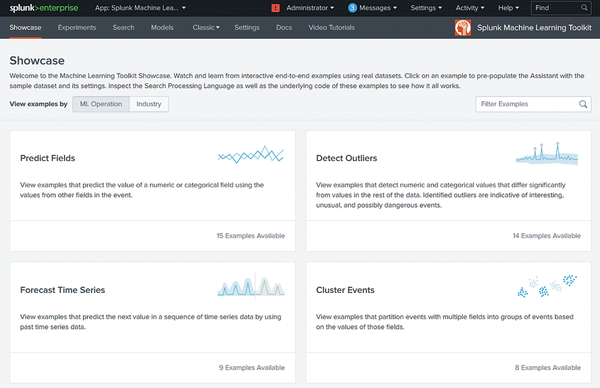Click the 8 Examples Available text

point(548,368)
